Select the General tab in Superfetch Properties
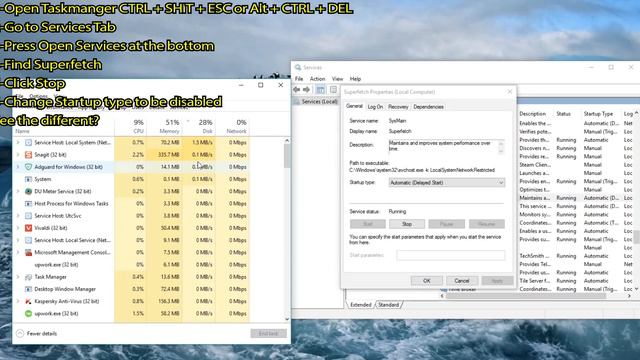Screen dimensions: 640x360 tap(354, 106)
